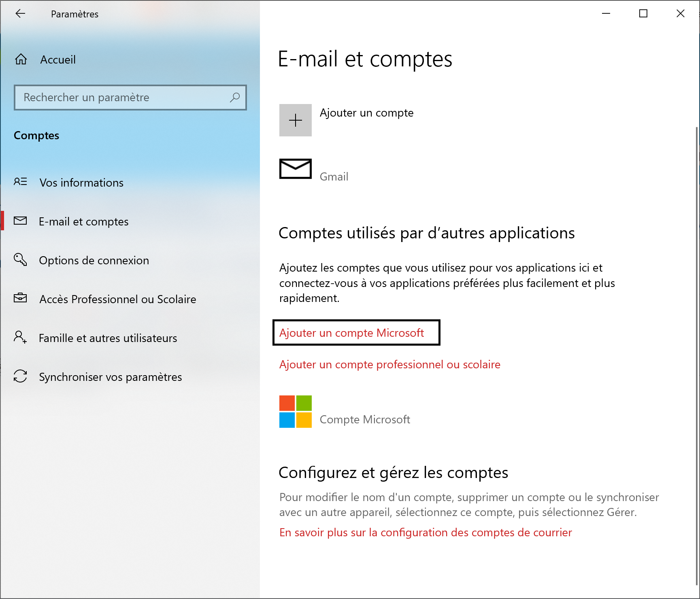This screenshot has width=700, height=599.
Task: Click the Comptes section heading
Action: [36, 135]
